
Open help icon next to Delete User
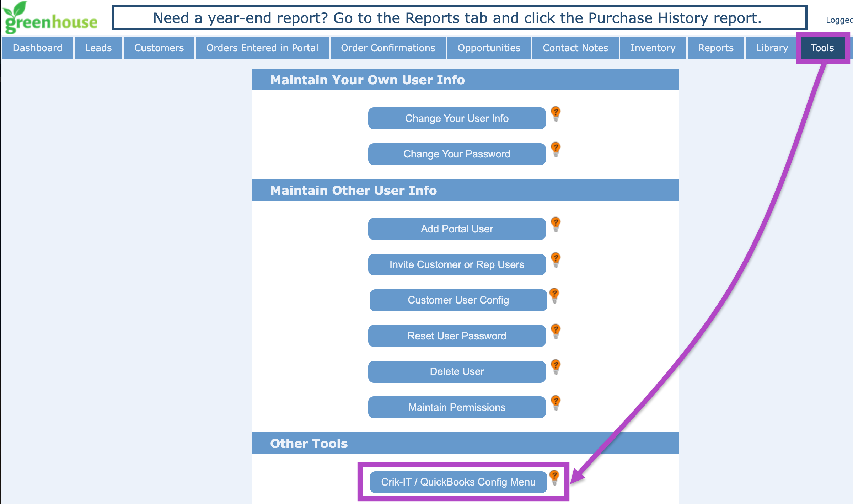tap(556, 367)
